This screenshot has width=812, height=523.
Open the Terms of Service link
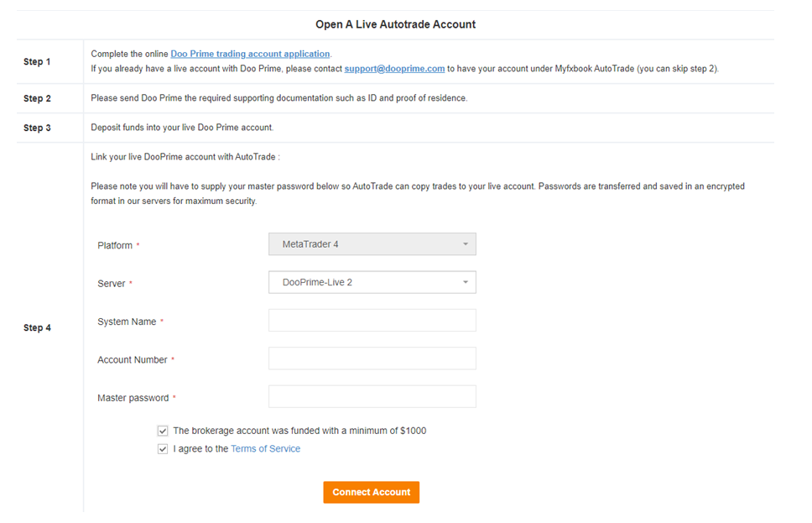click(x=266, y=449)
